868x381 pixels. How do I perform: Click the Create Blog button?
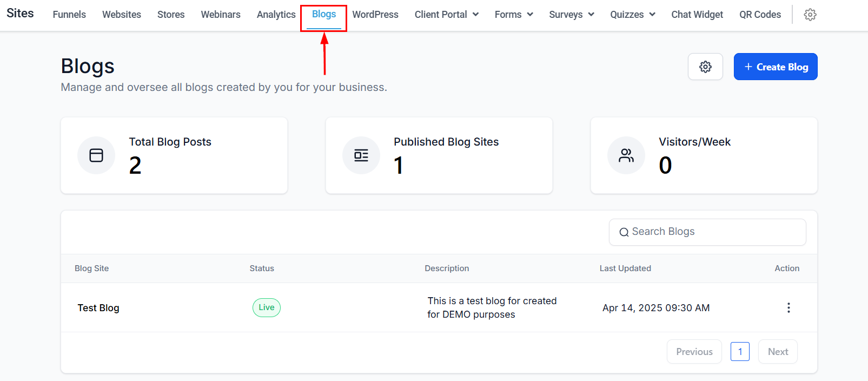coord(776,67)
